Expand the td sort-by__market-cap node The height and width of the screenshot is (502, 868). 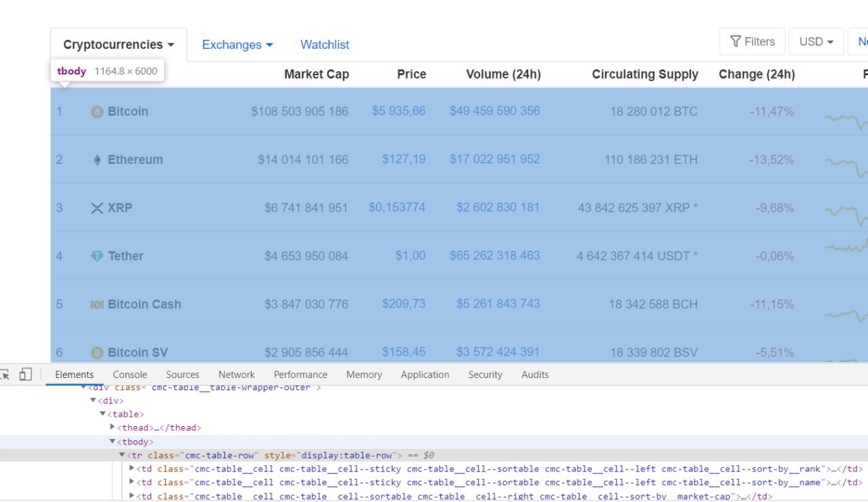132,496
